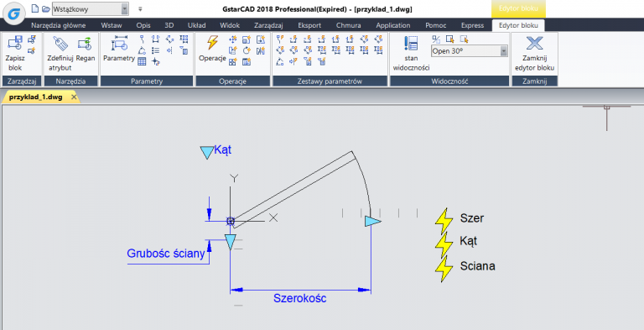Click the rotation parameter set icon
Image resolution: width=644 pixels, height=330 pixels.
(x=281, y=62)
